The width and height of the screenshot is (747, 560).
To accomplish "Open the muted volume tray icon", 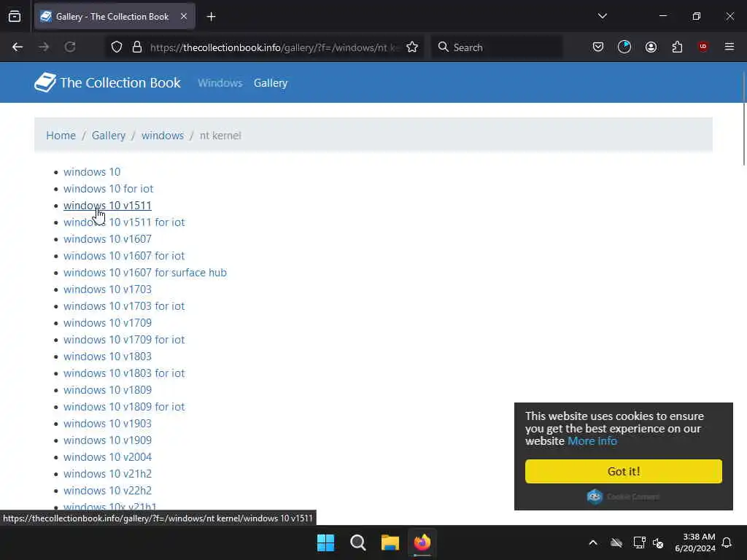I will tap(659, 542).
